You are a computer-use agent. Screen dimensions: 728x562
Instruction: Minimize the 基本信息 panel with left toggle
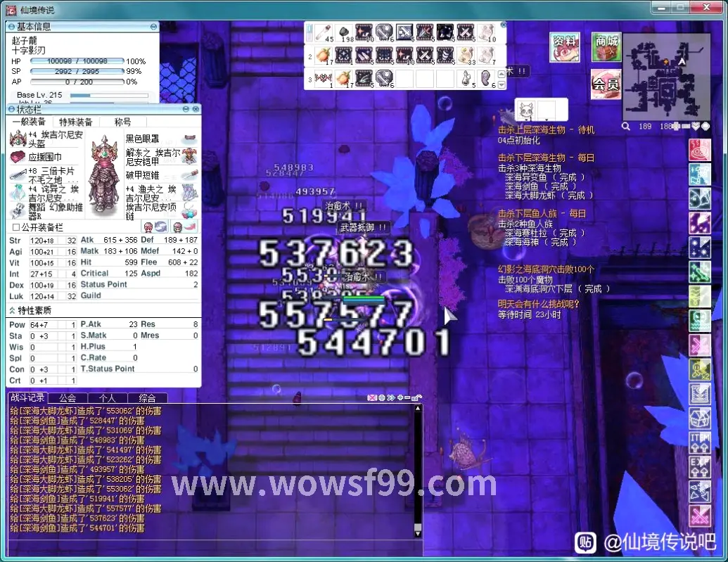click(11, 26)
